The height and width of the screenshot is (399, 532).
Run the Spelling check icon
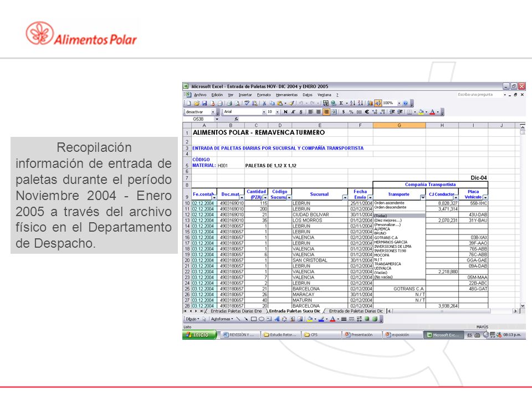pyautogui.click(x=247, y=103)
